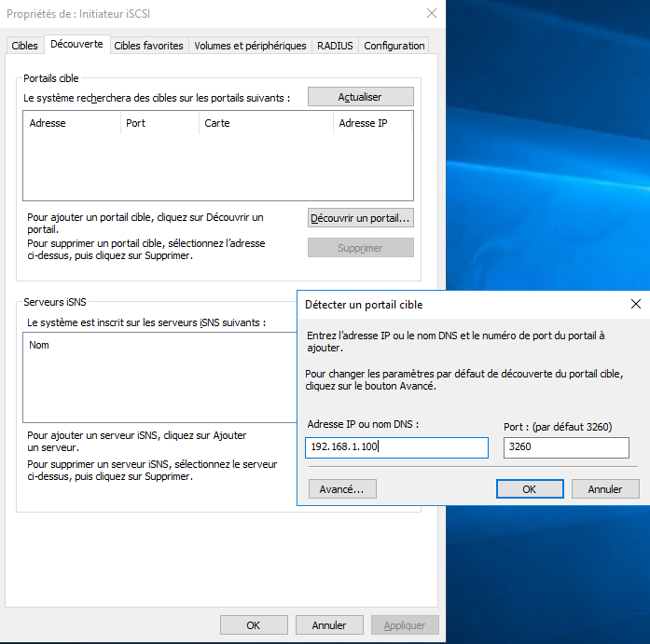Click Annuler at bottom of Propriétés window
This screenshot has height=644, width=650.
(329, 625)
